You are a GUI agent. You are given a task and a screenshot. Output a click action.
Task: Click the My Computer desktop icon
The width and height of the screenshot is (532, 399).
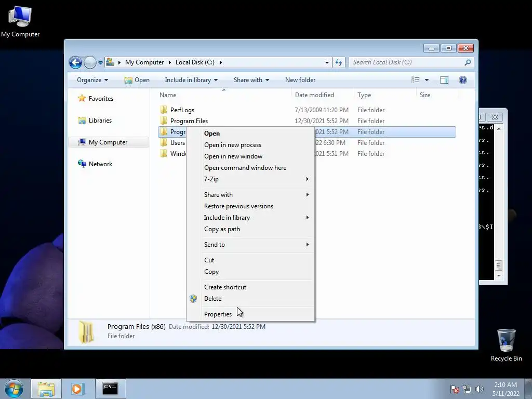[20, 21]
